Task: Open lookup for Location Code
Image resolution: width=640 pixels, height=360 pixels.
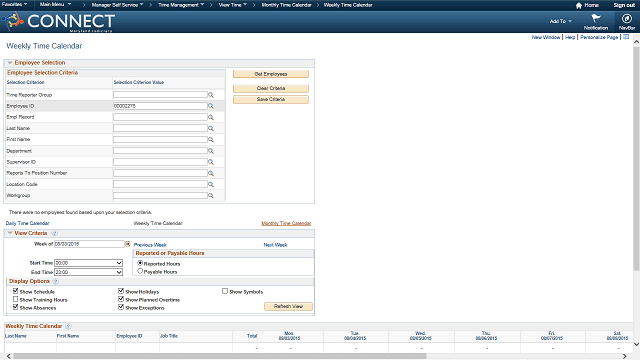Action: (211, 184)
